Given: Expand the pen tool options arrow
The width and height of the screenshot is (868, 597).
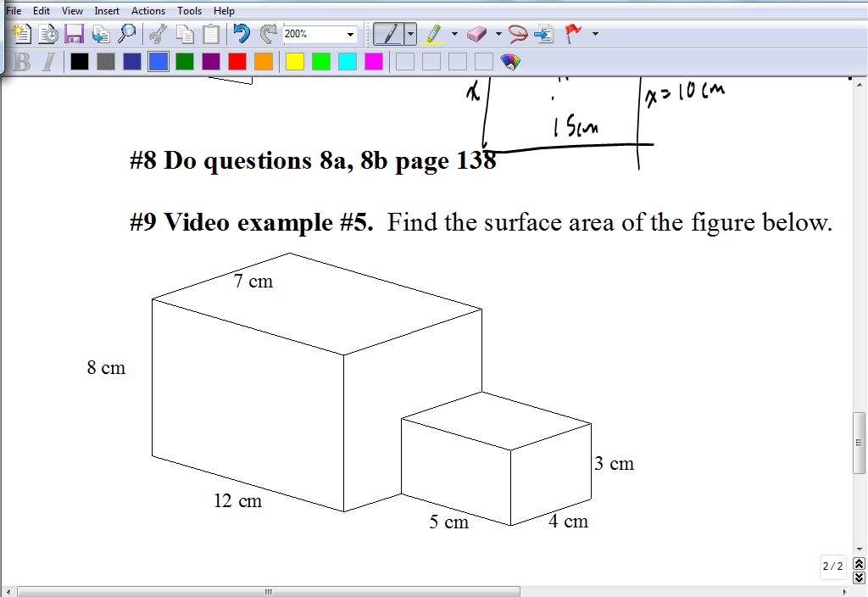Looking at the screenshot, I should (410, 34).
